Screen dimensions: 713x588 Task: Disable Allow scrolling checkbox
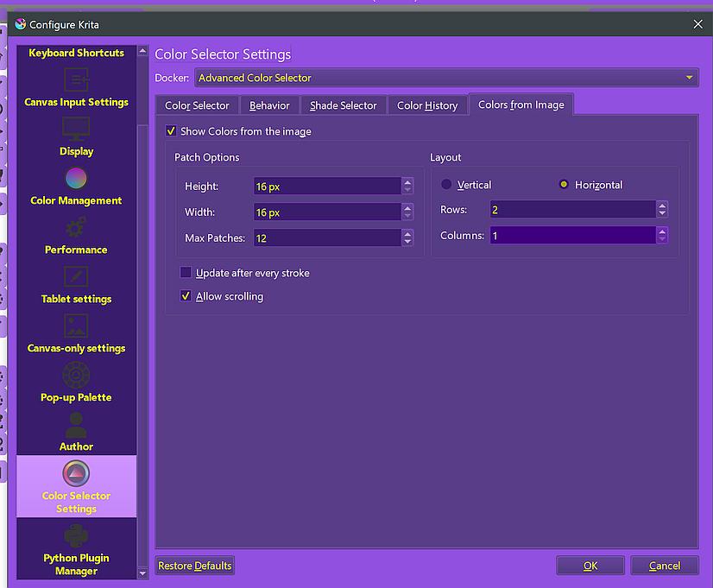[186, 296]
